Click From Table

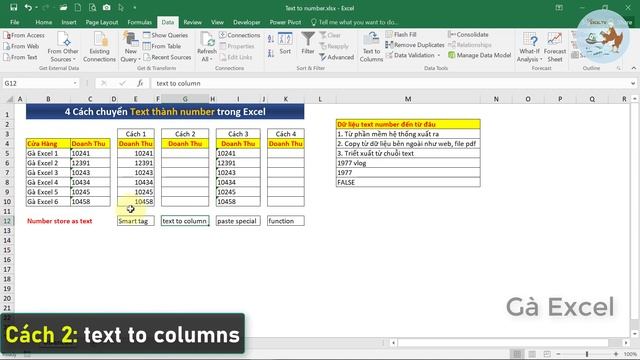coord(162,46)
